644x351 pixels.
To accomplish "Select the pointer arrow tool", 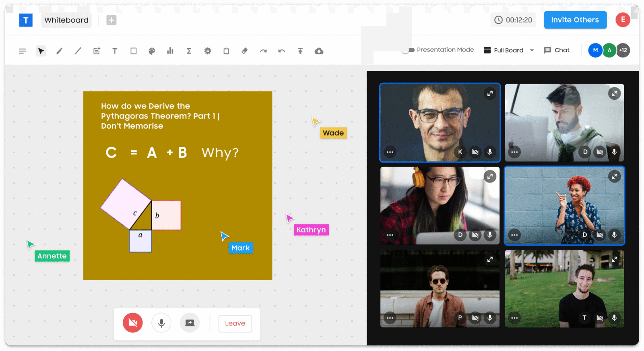I will [41, 51].
